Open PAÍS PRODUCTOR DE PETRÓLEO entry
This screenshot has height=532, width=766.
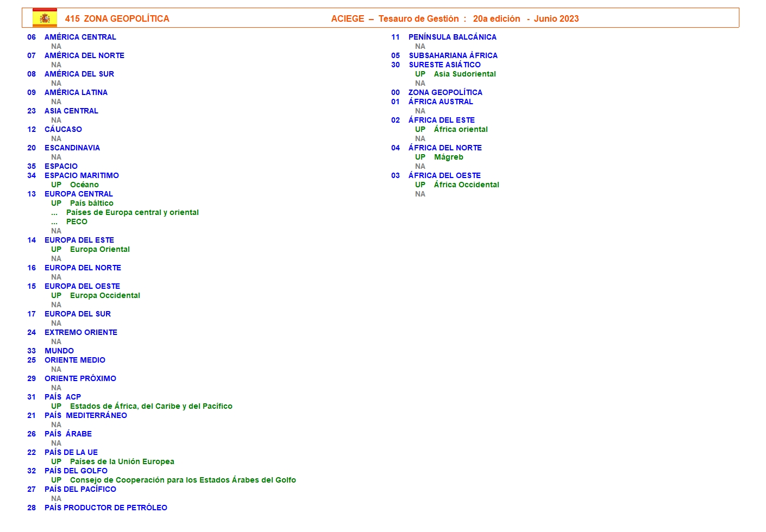point(105,508)
